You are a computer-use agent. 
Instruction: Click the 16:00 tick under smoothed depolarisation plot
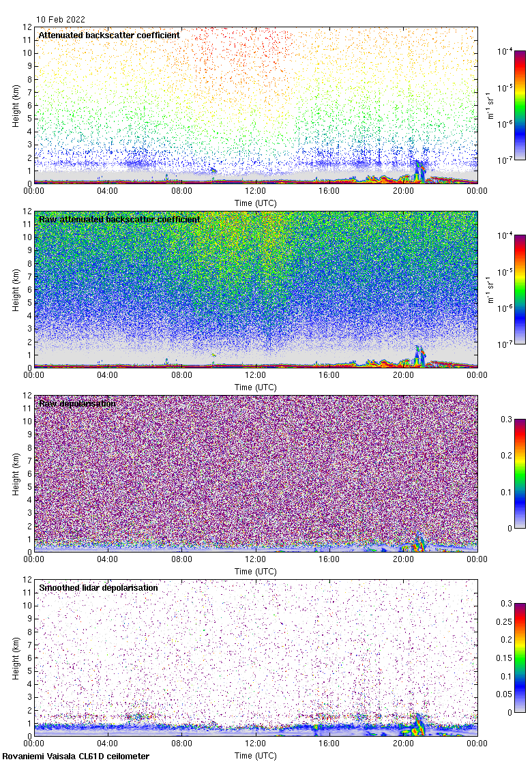click(x=329, y=744)
